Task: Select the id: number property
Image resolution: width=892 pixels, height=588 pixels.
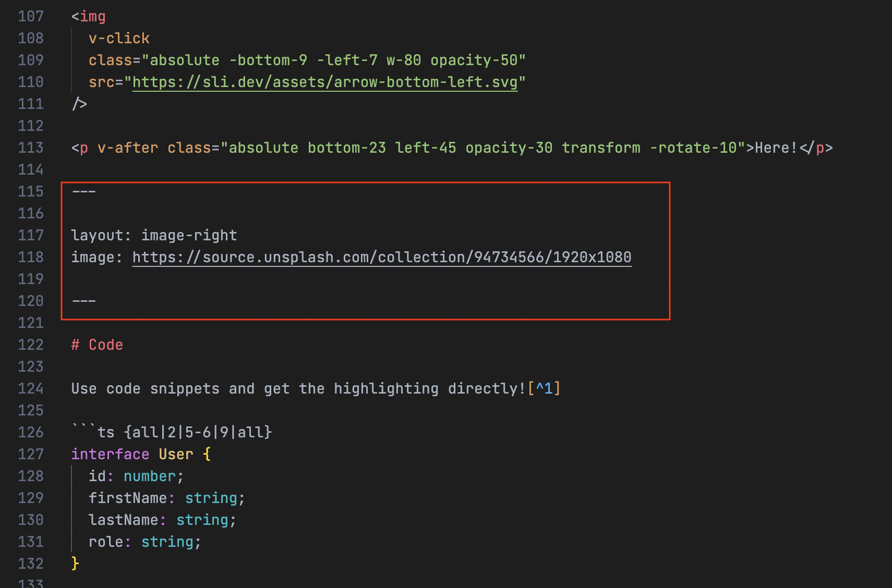Action: [x=136, y=476]
